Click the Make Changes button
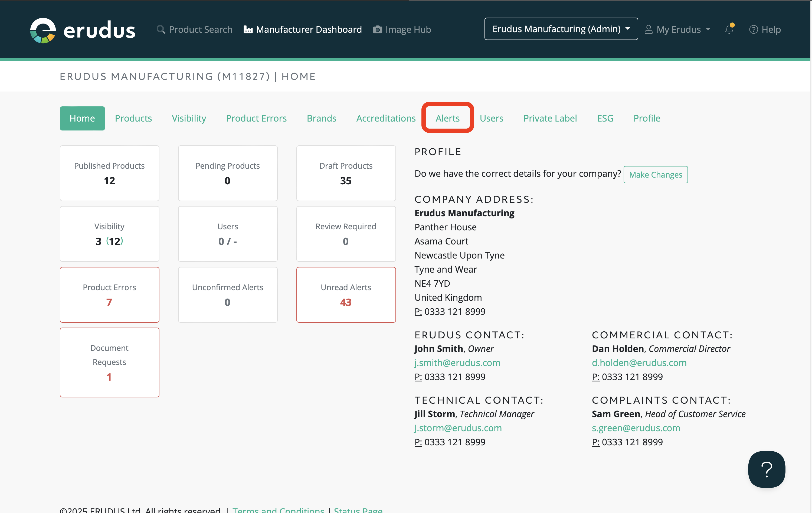This screenshot has height=513, width=812. [x=655, y=175]
